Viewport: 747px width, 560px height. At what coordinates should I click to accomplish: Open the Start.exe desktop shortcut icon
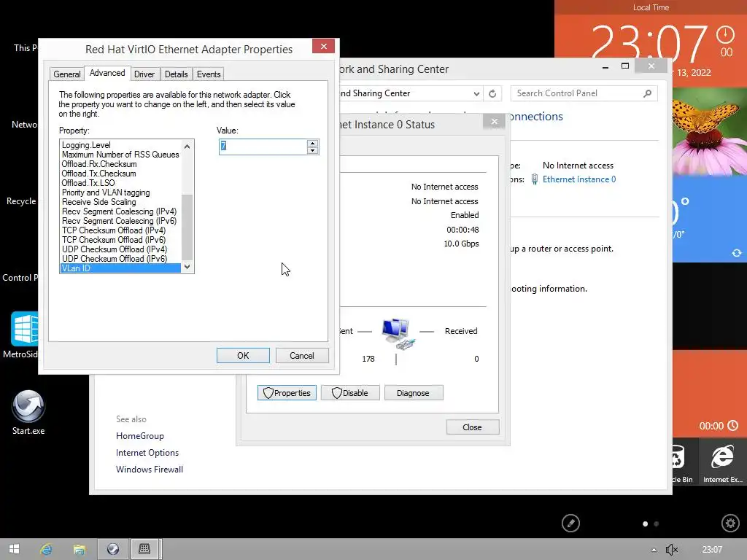(x=28, y=406)
